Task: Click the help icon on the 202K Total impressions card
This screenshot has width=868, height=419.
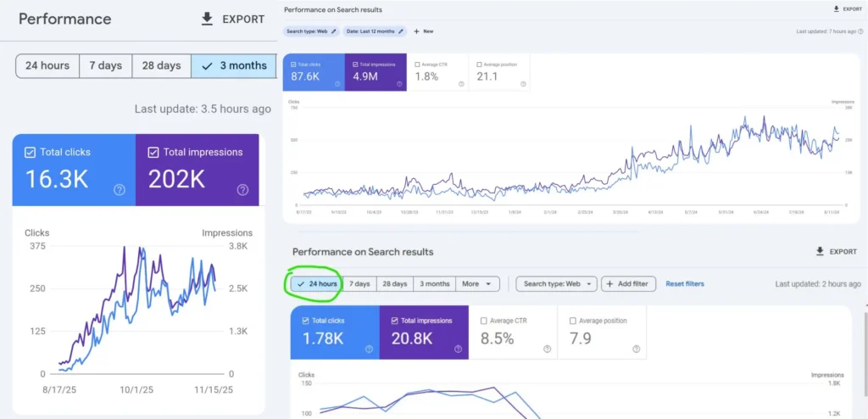Action: [242, 190]
